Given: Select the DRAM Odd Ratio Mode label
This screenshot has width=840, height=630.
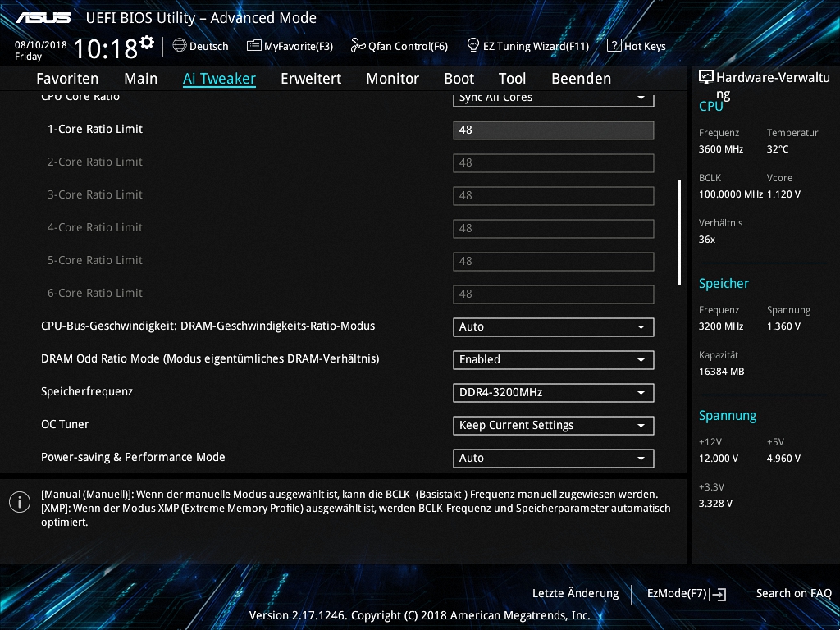Looking at the screenshot, I should tap(210, 359).
